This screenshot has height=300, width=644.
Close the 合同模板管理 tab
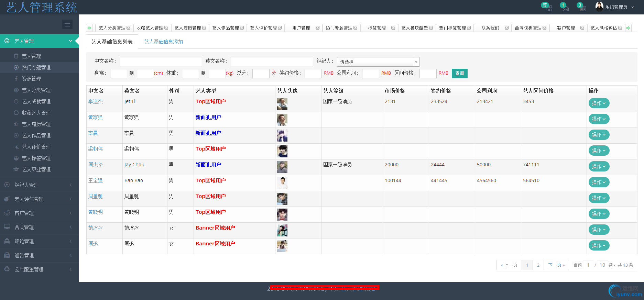pyautogui.click(x=544, y=28)
